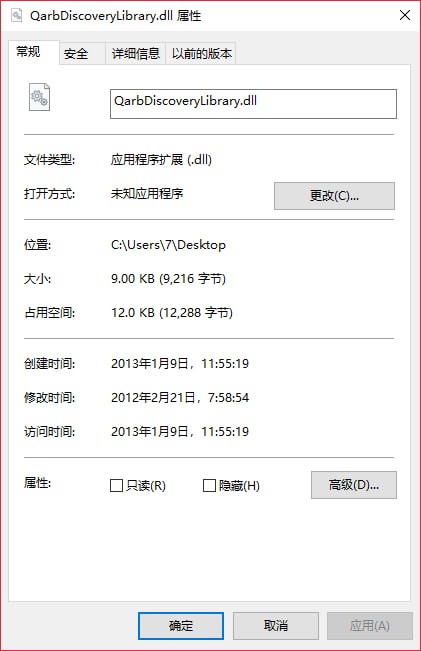Click the small file icon in title bar

[x=17, y=15]
